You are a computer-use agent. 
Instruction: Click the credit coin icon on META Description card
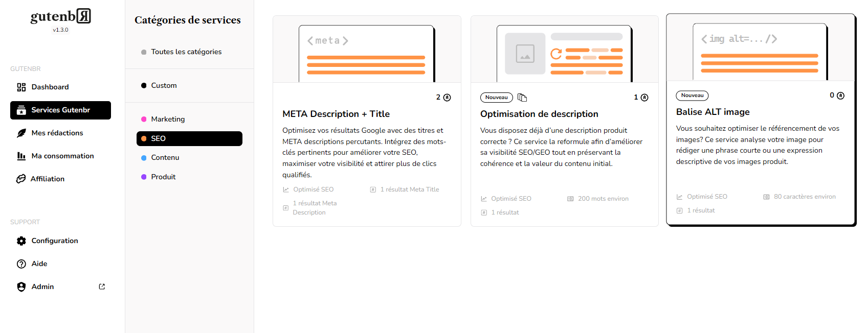(447, 98)
